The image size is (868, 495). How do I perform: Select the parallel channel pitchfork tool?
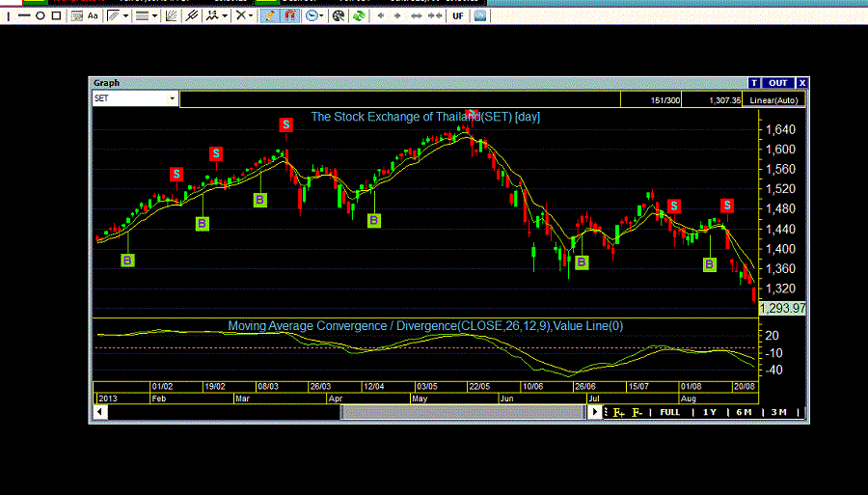click(192, 16)
